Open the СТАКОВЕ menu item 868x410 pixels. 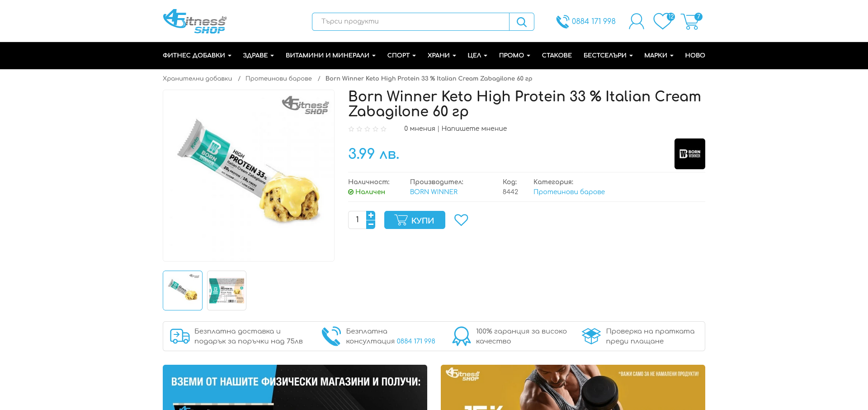(557, 55)
